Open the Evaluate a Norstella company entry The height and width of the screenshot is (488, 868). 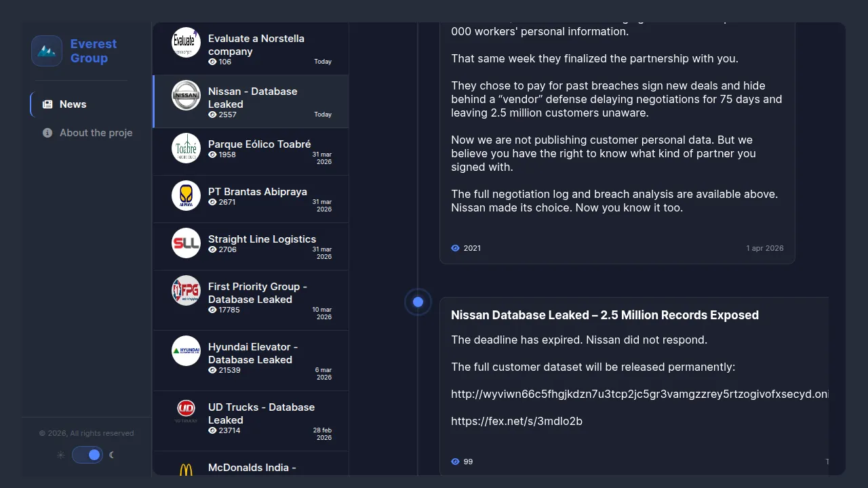(256, 45)
